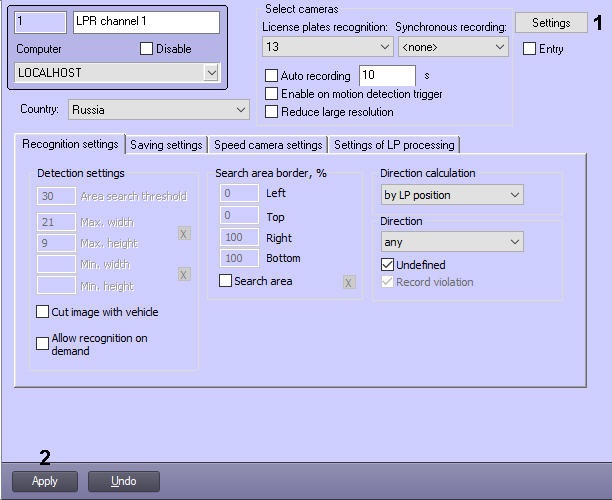
Task: Open the Speed camera settings tab
Action: click(x=268, y=145)
